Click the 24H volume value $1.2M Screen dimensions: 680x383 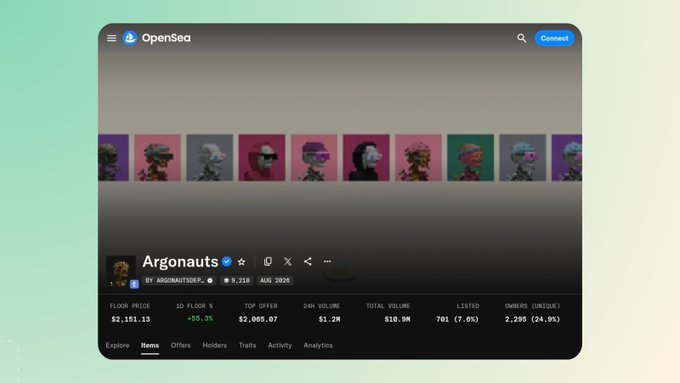(329, 319)
